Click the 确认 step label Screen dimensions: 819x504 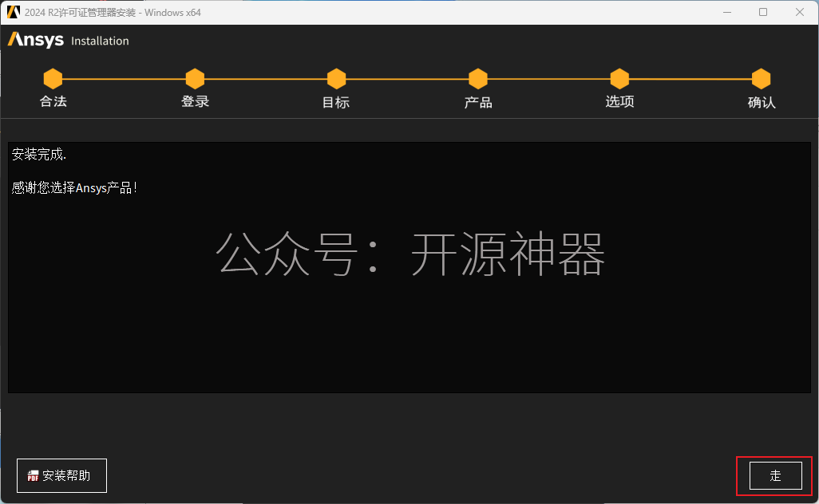point(762,102)
